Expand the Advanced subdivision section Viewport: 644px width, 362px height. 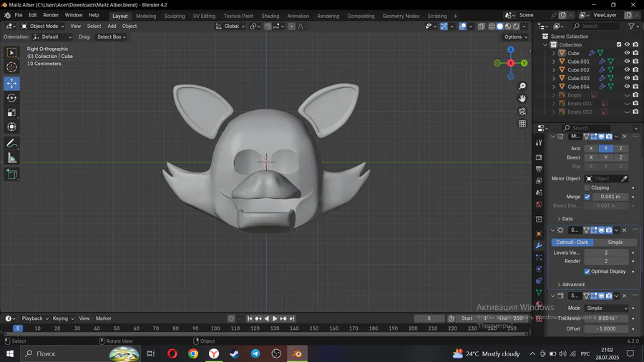pyautogui.click(x=571, y=285)
